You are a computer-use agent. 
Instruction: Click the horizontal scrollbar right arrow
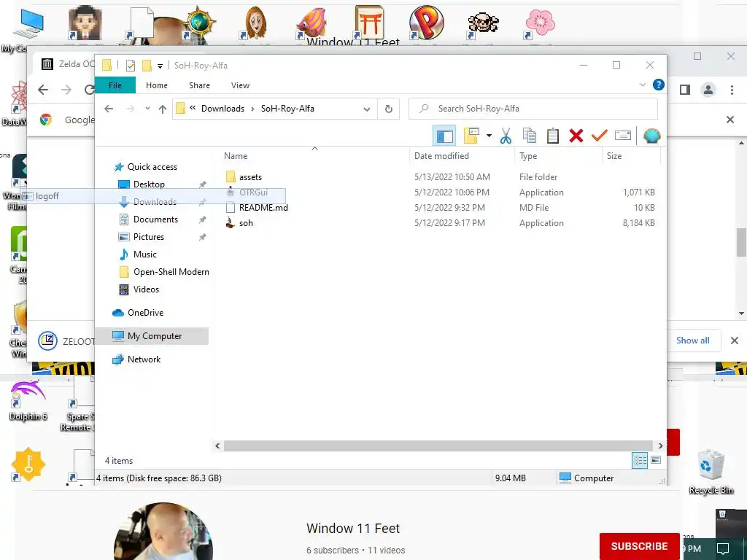tap(660, 446)
